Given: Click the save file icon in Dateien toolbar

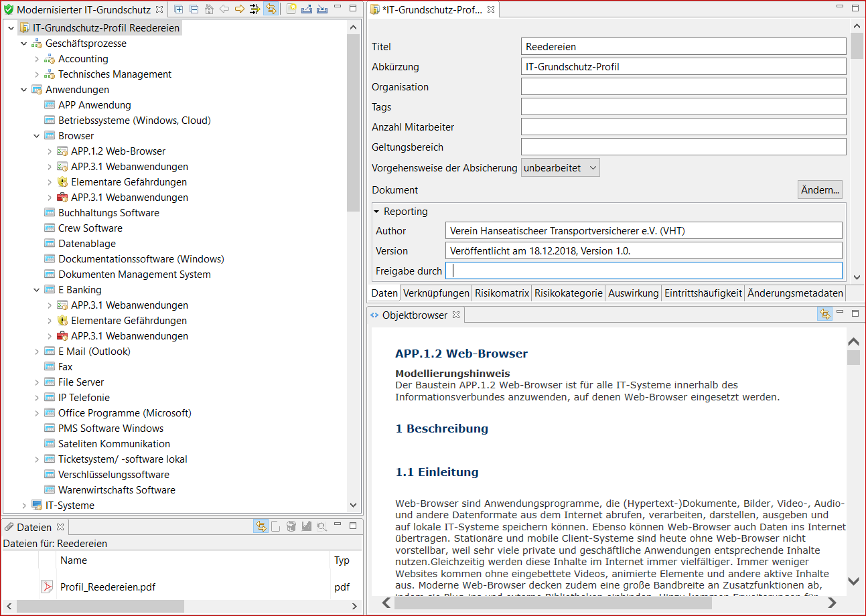Looking at the screenshot, I should pyautogui.click(x=307, y=527).
